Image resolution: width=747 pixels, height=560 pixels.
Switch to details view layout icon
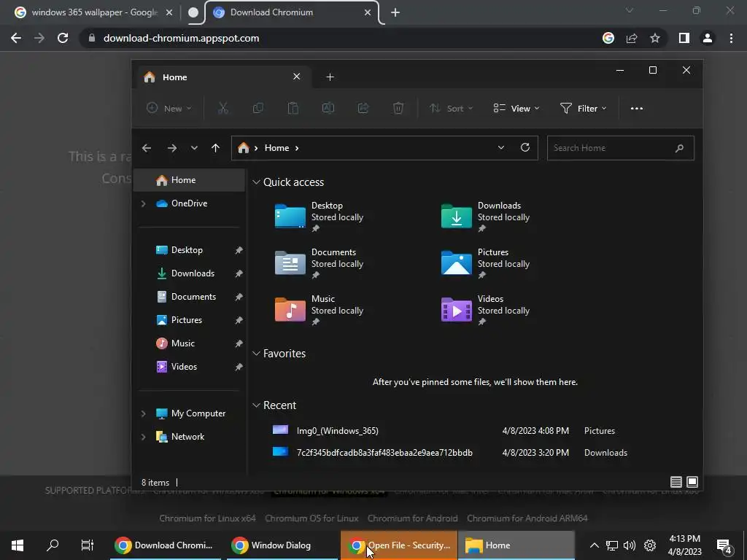click(676, 482)
